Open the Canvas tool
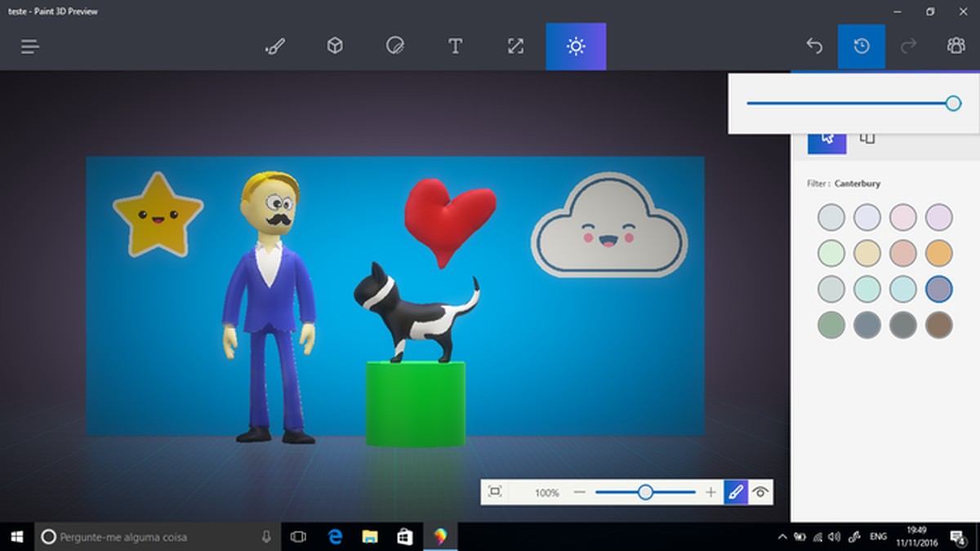The height and width of the screenshot is (551, 980). pyautogui.click(x=514, y=47)
